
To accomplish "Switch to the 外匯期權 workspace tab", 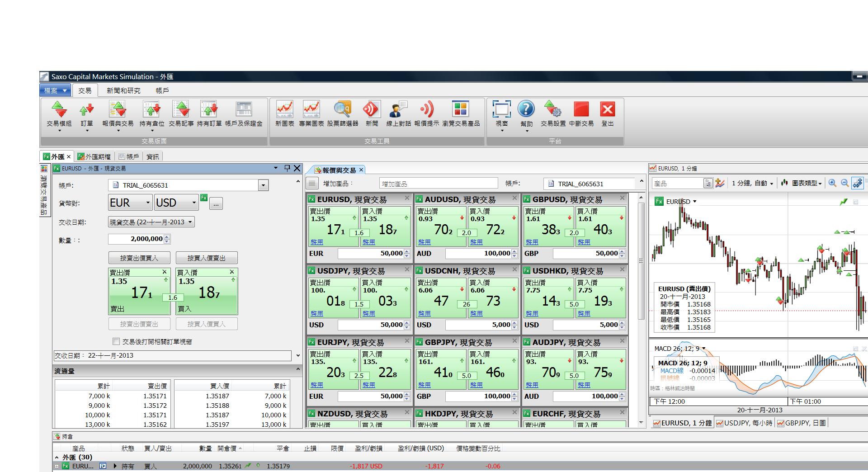I will (94, 156).
